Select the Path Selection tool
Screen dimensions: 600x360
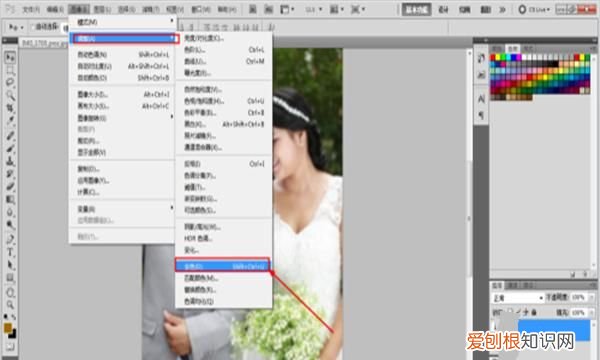tap(10, 265)
